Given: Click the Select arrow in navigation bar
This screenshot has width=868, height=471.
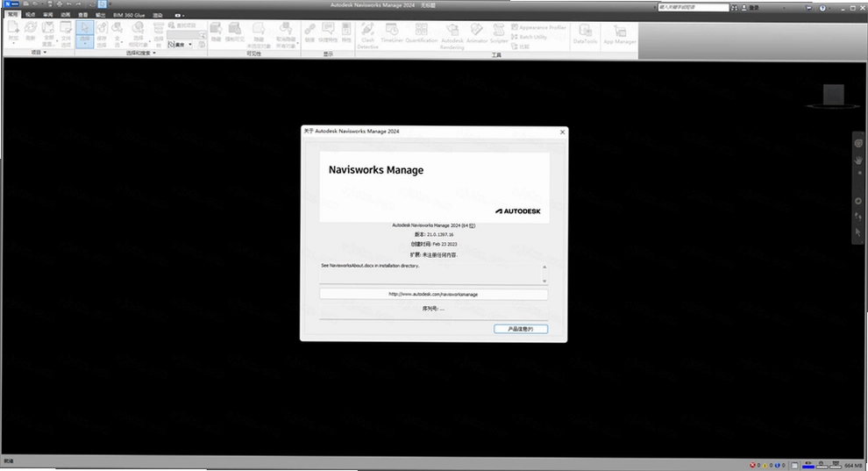Looking at the screenshot, I should click(x=858, y=232).
